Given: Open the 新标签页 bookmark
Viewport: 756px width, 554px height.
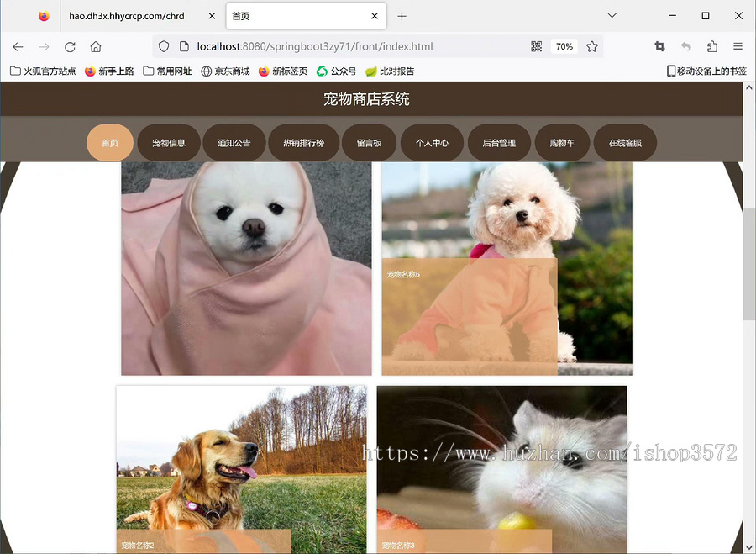Looking at the screenshot, I should pos(283,71).
